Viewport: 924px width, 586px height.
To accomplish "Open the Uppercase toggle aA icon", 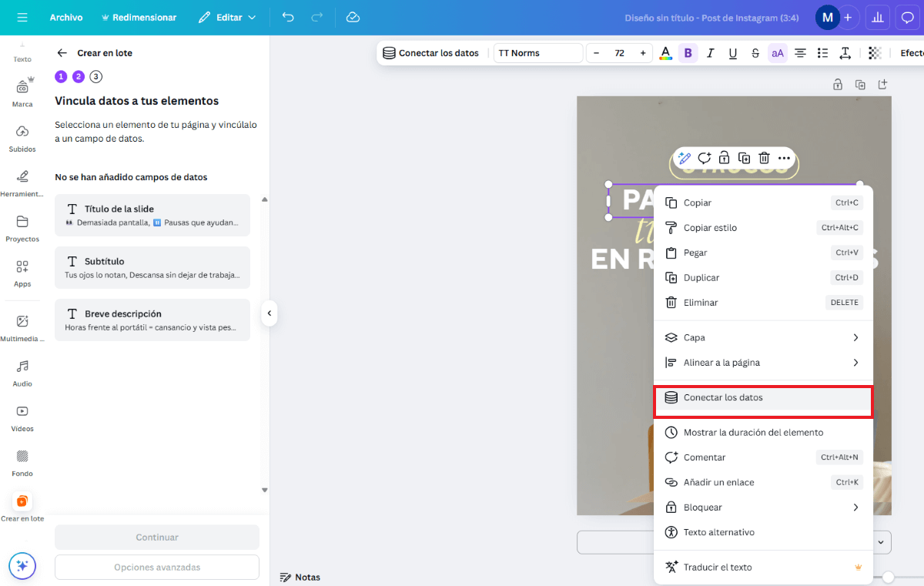I will click(778, 52).
